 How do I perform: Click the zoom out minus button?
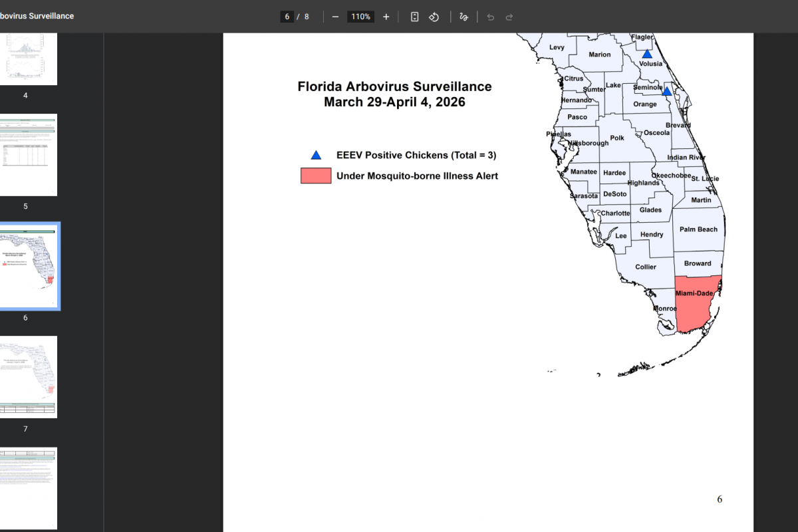click(x=335, y=17)
